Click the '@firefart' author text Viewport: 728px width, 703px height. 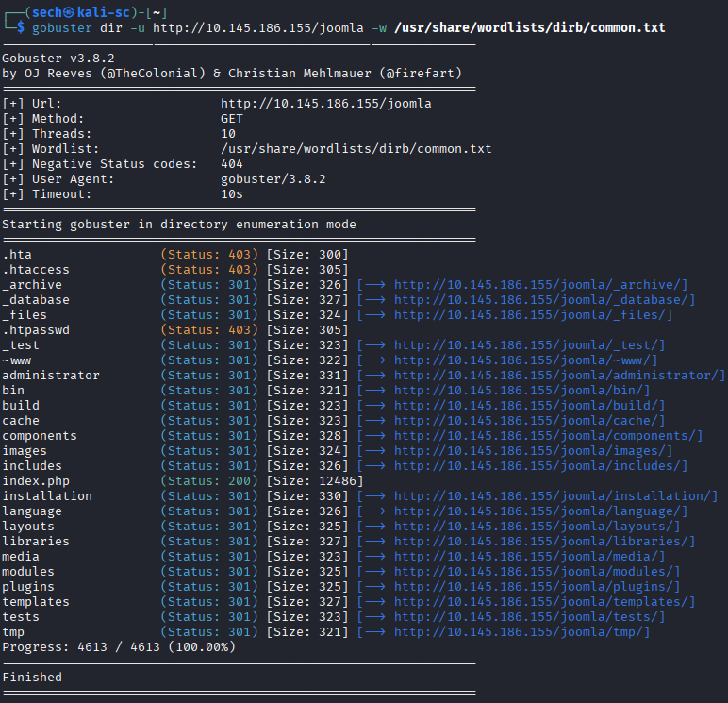(x=421, y=74)
